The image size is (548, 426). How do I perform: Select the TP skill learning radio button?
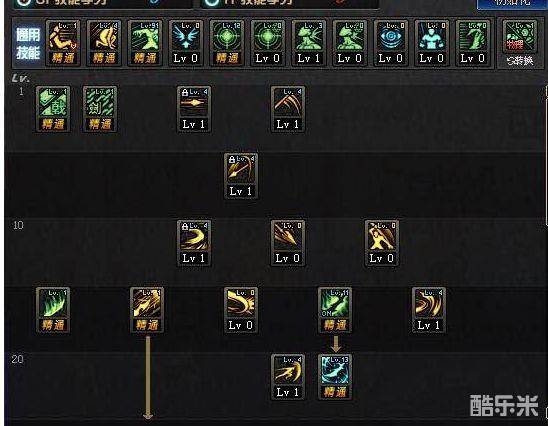[x=211, y=3]
